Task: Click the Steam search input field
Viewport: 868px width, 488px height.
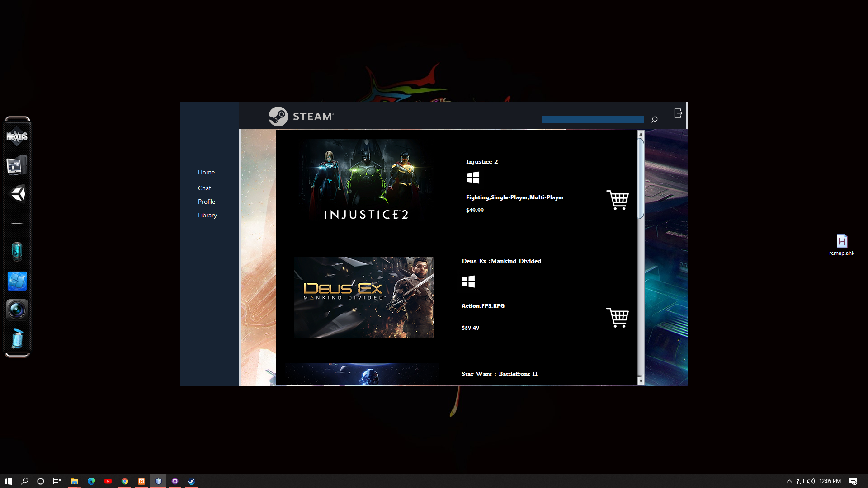Action: coord(593,120)
